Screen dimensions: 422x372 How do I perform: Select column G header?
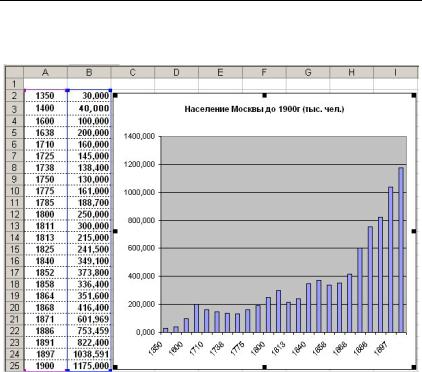[308, 72]
